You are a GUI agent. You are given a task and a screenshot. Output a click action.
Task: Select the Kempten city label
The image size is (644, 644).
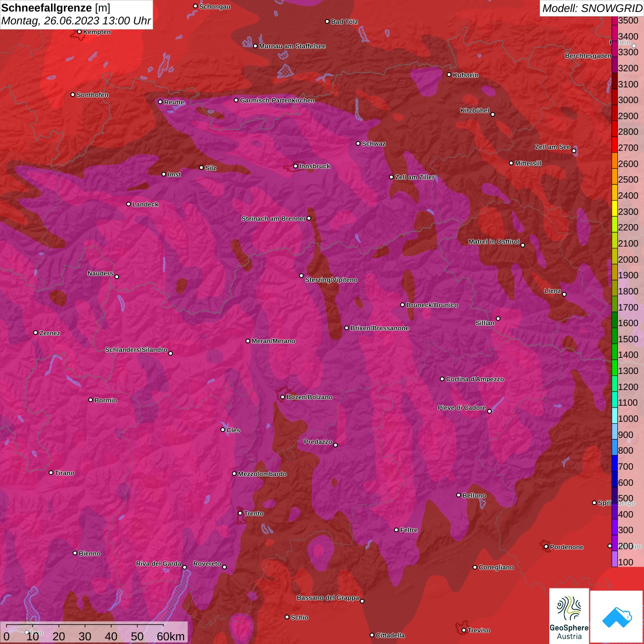click(x=97, y=32)
